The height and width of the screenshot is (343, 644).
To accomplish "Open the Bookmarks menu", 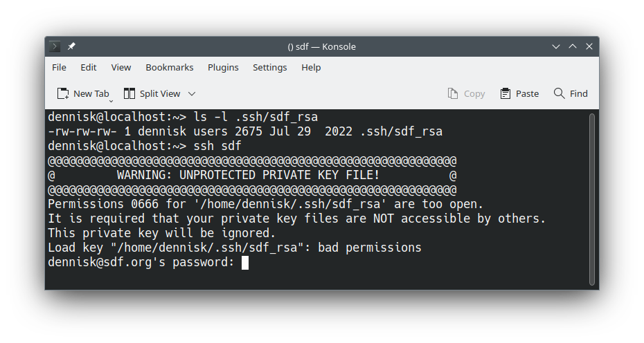I will click(x=170, y=67).
